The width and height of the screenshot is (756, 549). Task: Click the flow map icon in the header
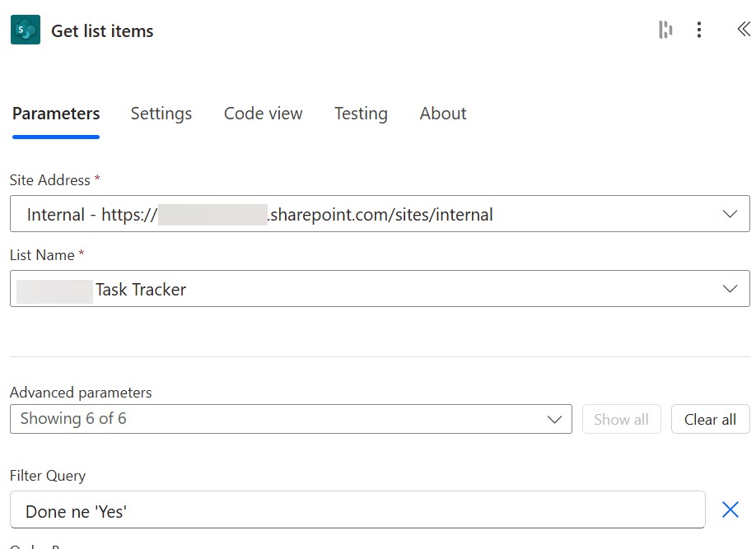click(x=665, y=30)
